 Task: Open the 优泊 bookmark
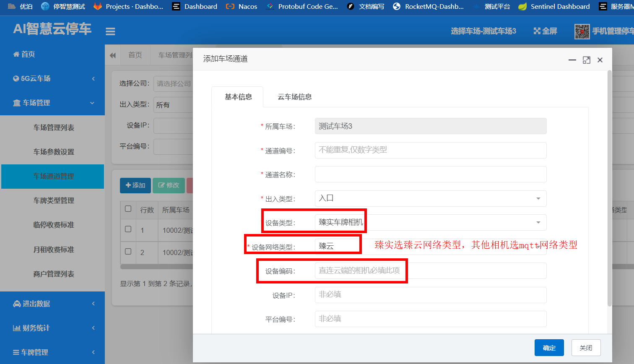(20, 6)
